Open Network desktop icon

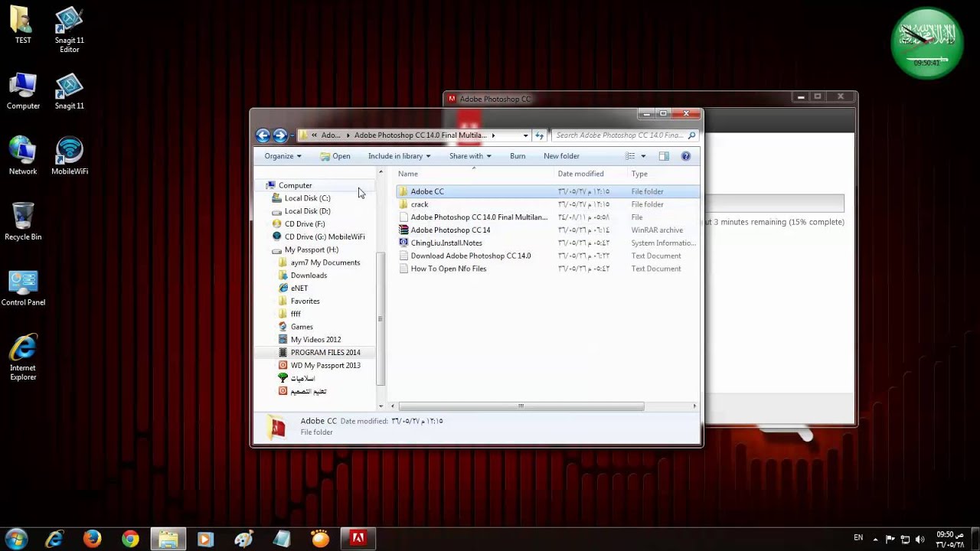(x=23, y=156)
